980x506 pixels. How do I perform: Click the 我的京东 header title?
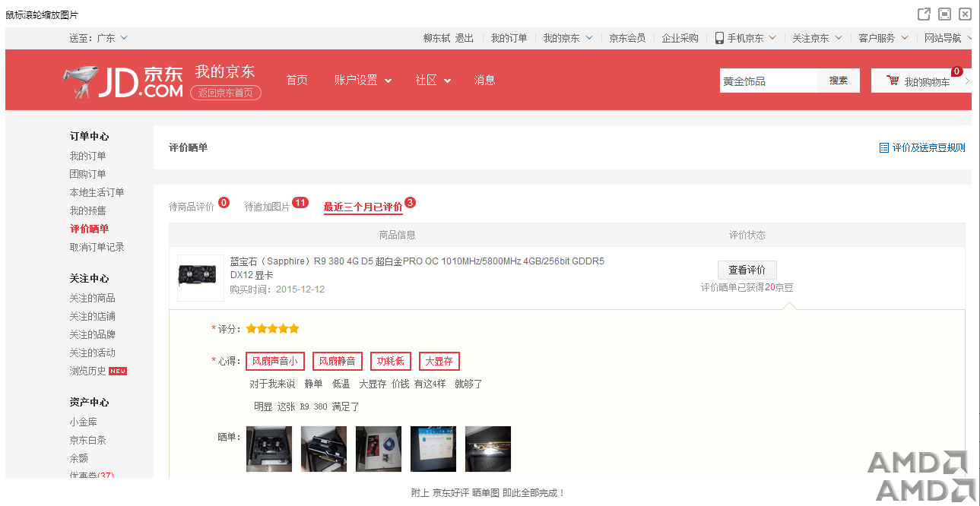coord(225,71)
